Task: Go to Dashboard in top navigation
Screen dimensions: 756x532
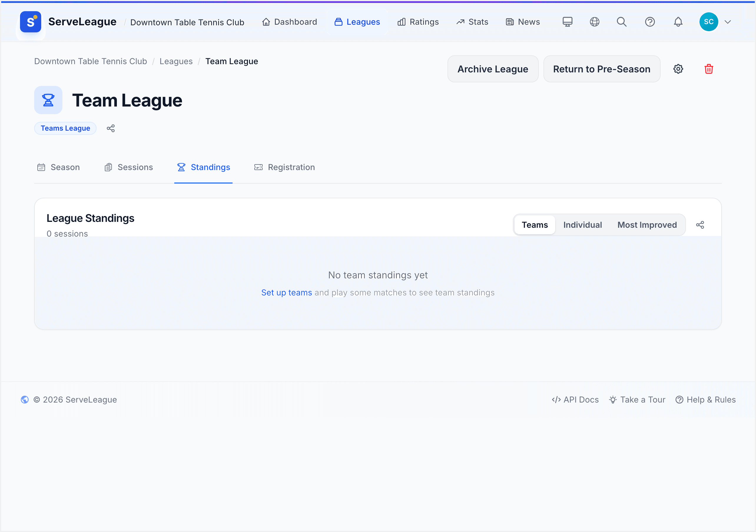Action: tap(289, 22)
